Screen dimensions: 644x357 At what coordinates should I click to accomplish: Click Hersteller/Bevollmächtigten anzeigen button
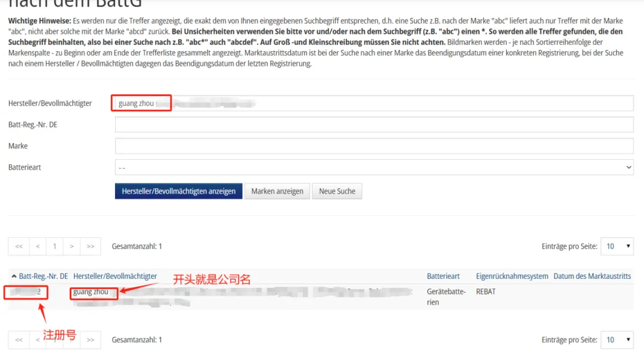[x=179, y=191]
